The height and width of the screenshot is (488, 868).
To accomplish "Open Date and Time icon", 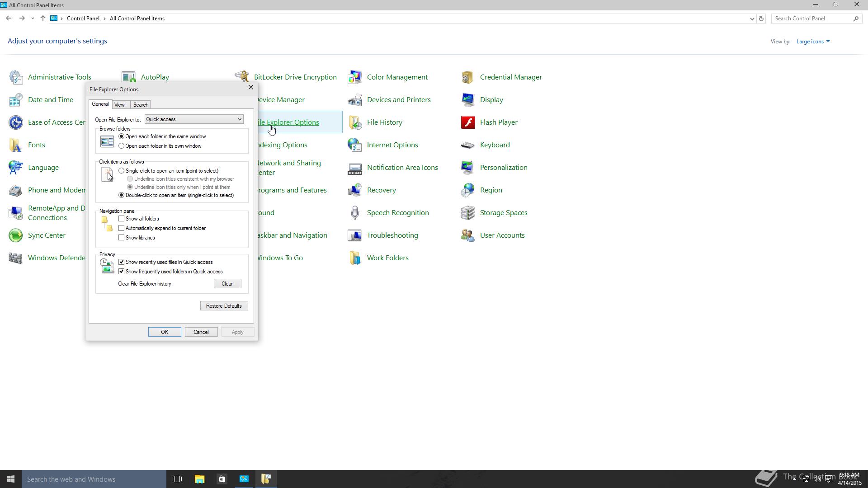I will [16, 100].
